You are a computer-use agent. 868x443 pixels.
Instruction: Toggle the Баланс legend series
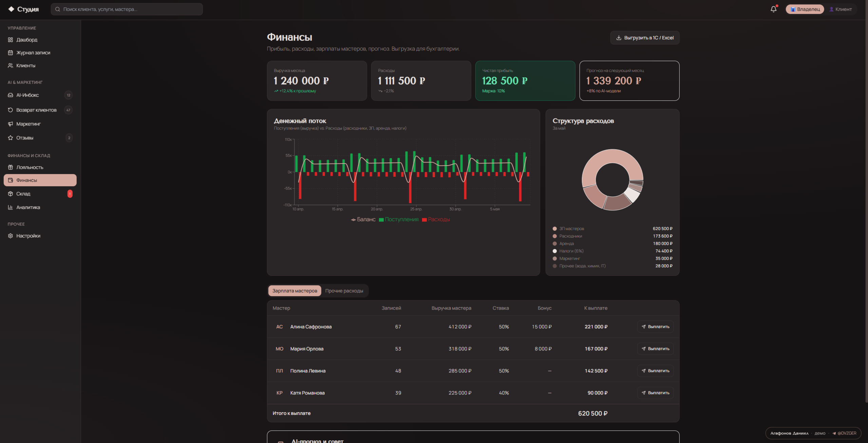coord(363,219)
